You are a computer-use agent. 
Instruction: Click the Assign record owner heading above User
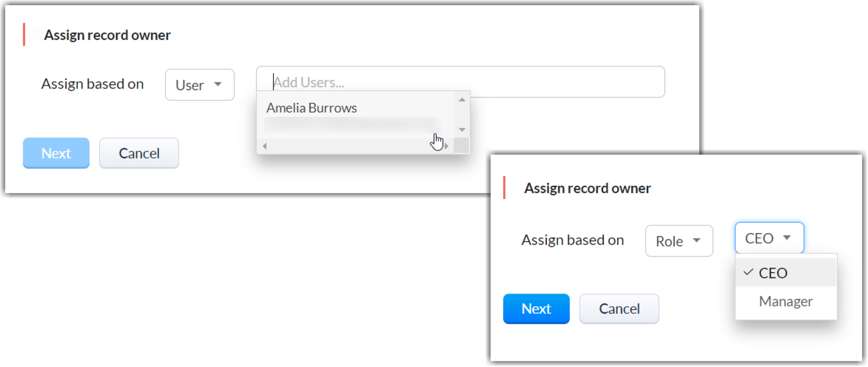pyautogui.click(x=107, y=35)
